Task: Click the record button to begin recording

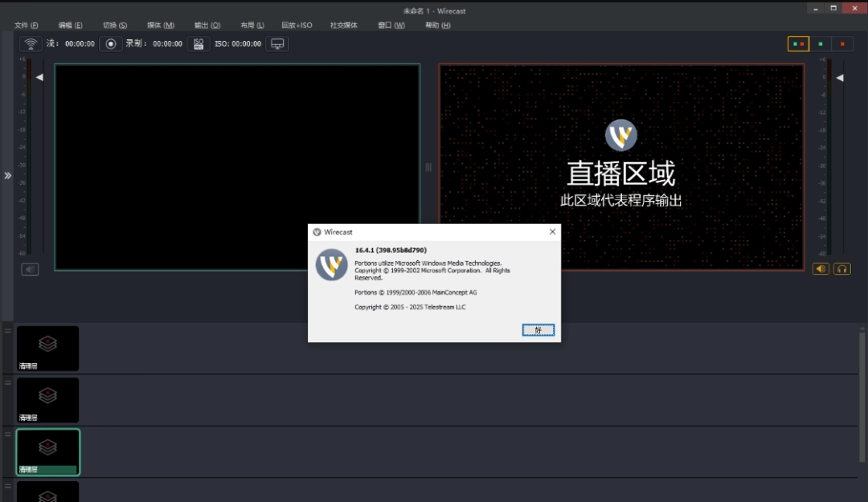Action: (109, 43)
